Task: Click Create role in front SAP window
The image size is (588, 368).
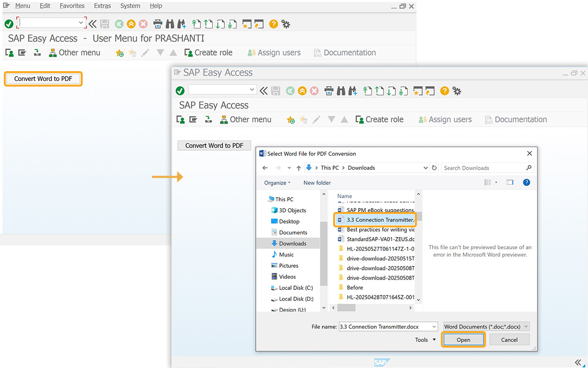Action: (379, 119)
